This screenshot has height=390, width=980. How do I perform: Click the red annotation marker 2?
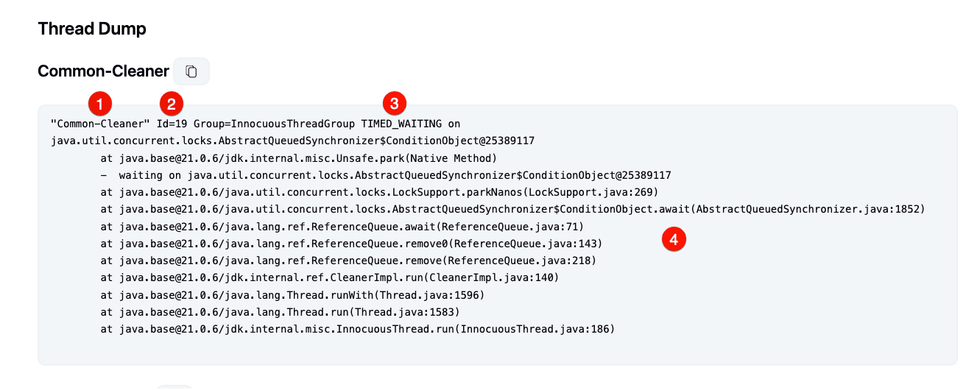[x=172, y=102]
